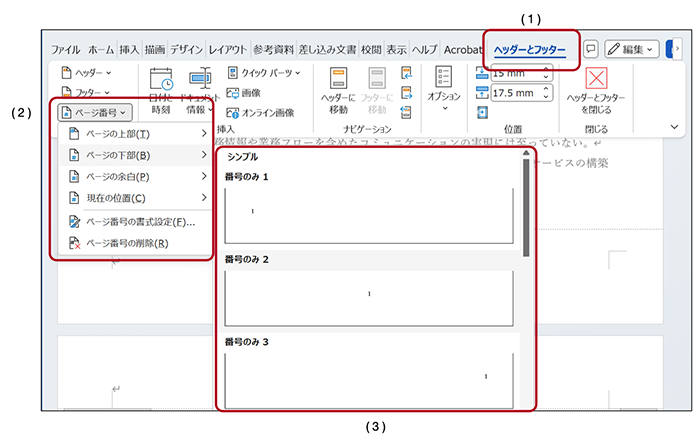Click the 番号のみ 2 label
700x445 pixels.
246,259
